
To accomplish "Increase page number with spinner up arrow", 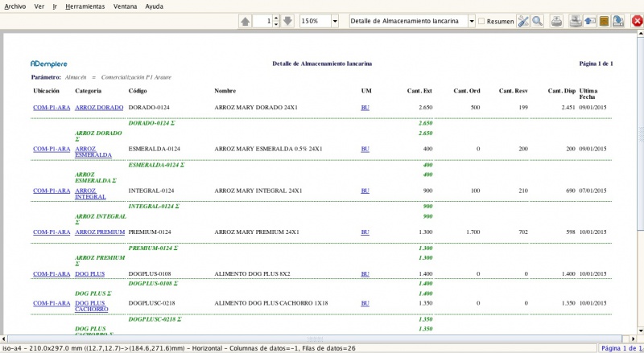I will tap(276, 18).
